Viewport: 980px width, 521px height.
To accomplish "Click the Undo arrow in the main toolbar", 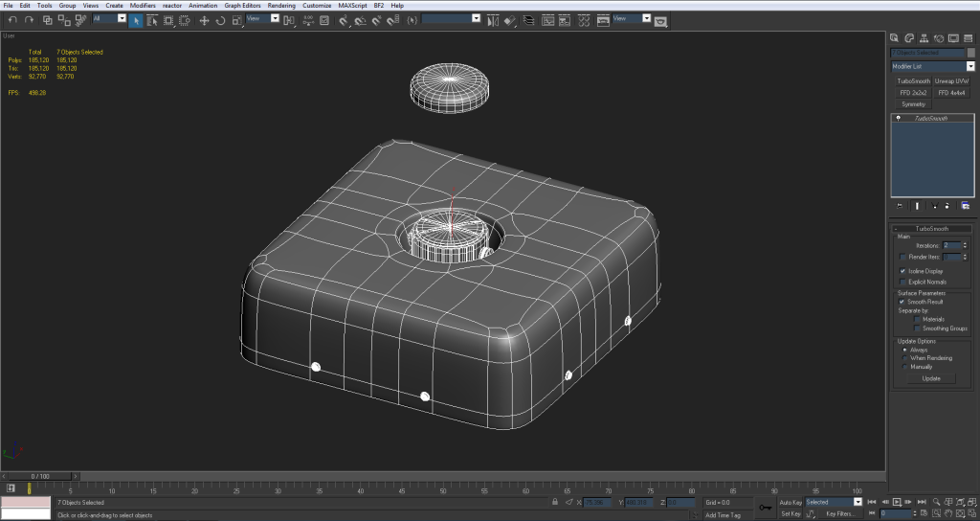I will [x=12, y=19].
